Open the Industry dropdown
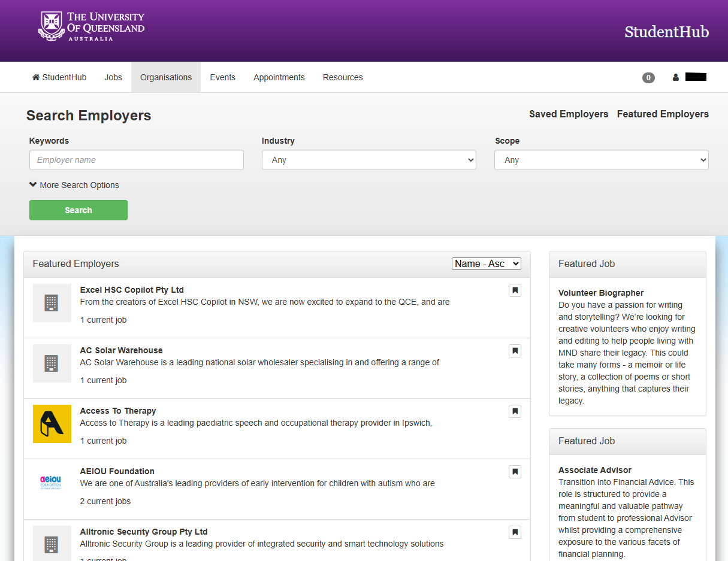Screen dimensions: 728x561 pos(369,160)
